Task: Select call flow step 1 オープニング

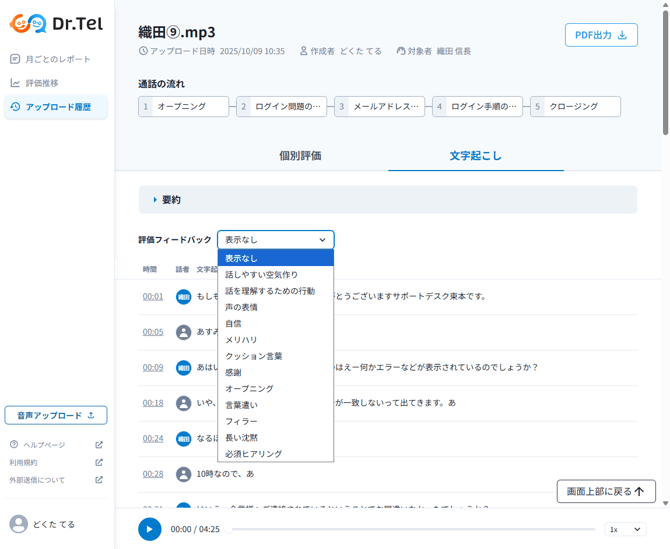Action: pyautogui.click(x=183, y=106)
